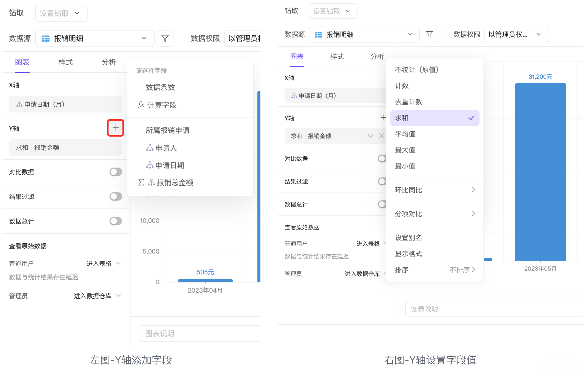Switch to 分析 tab in left panel
Screen dimensions: 588x369
[x=109, y=62]
